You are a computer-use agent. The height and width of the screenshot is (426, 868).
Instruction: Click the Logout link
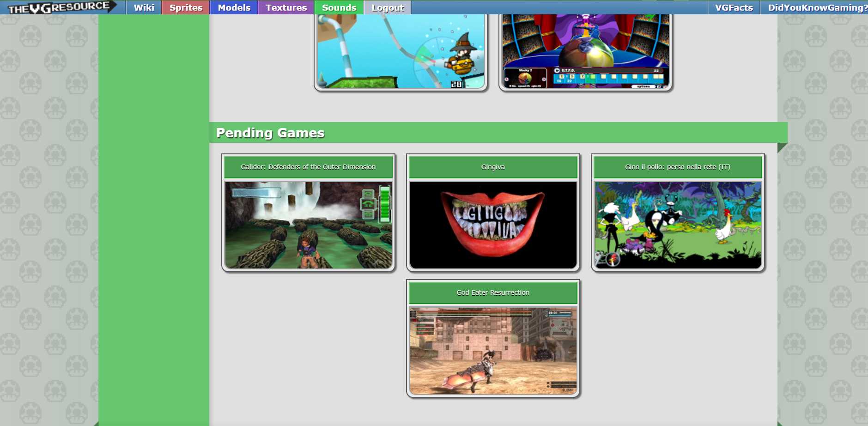point(388,7)
